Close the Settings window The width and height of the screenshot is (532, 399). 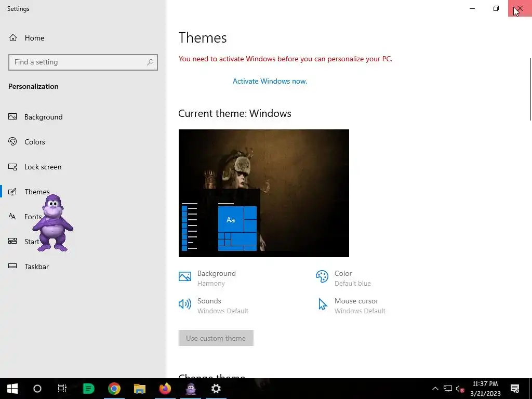[520, 8]
